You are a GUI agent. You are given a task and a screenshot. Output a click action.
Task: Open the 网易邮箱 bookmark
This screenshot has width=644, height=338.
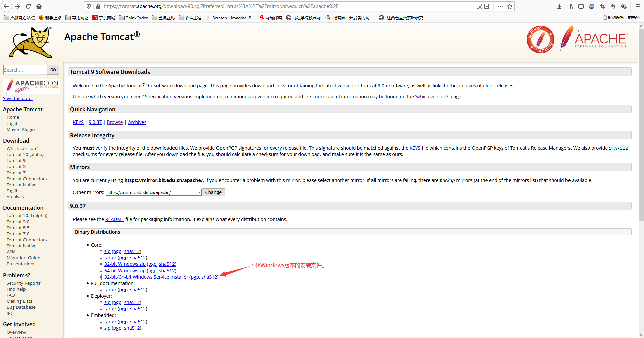pos(270,18)
